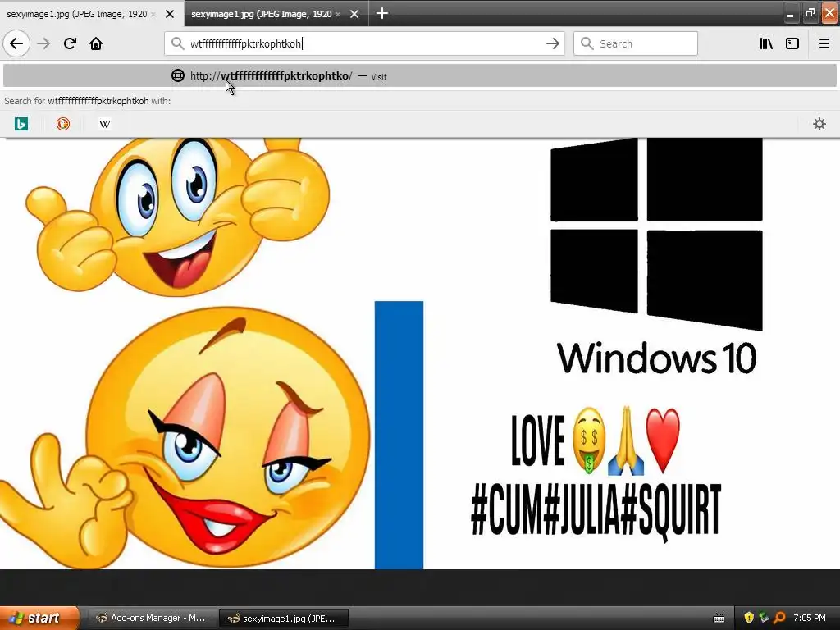Screen dimensions: 840x630
Task: Open search settings gear icon
Action: pos(819,124)
